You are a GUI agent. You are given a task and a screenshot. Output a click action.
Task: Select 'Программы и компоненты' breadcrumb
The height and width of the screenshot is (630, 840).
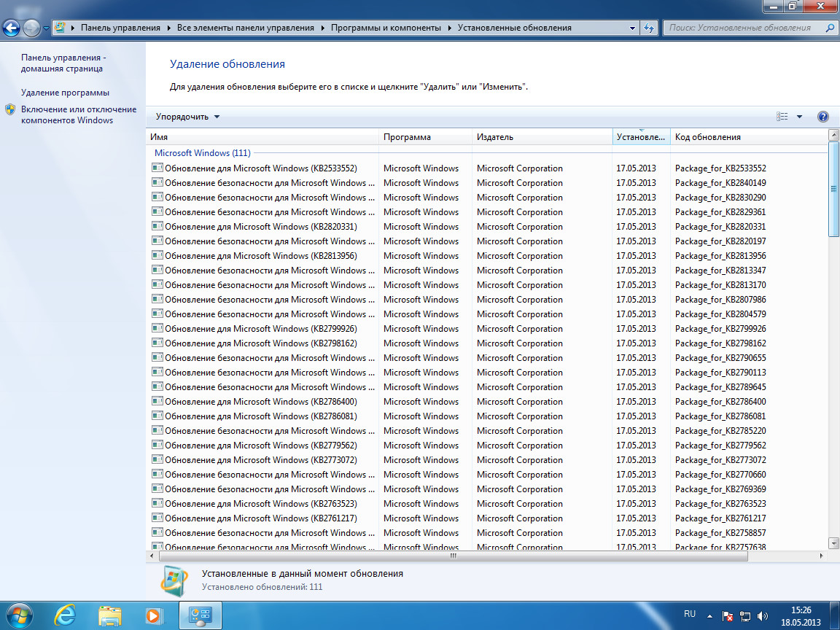(x=386, y=28)
